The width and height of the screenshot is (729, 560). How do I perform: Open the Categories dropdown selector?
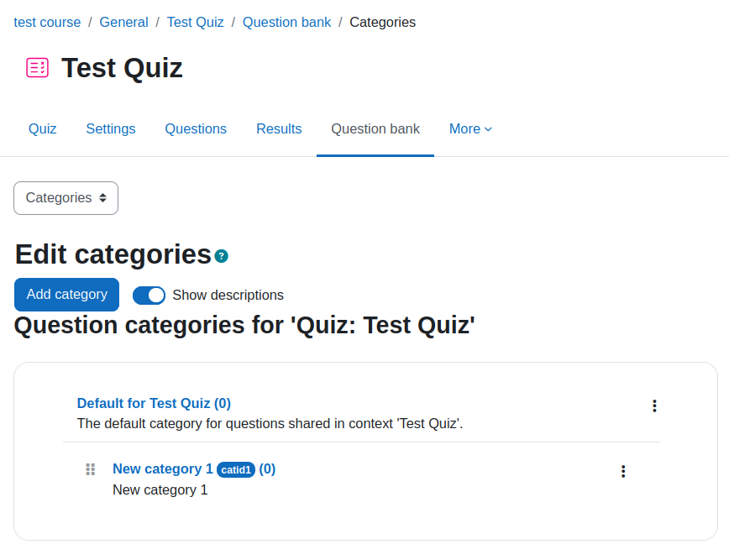pos(66,198)
